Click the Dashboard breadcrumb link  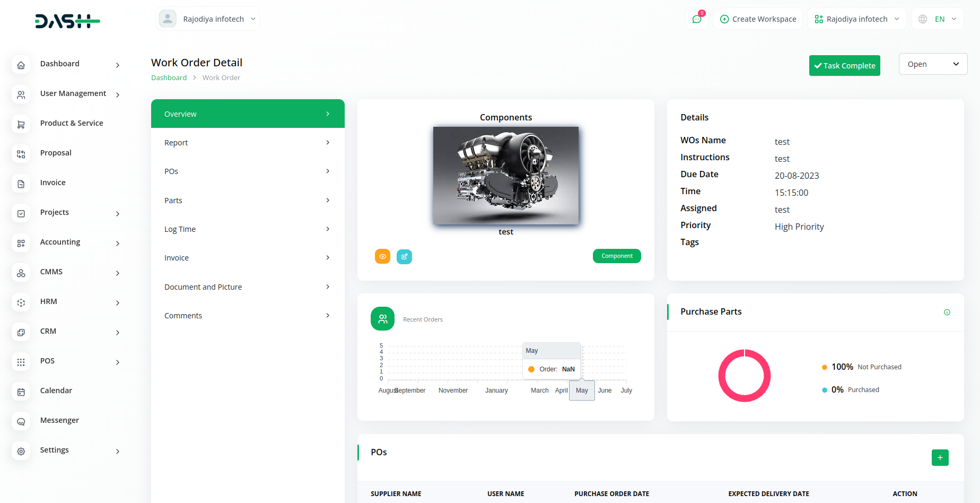click(x=169, y=78)
